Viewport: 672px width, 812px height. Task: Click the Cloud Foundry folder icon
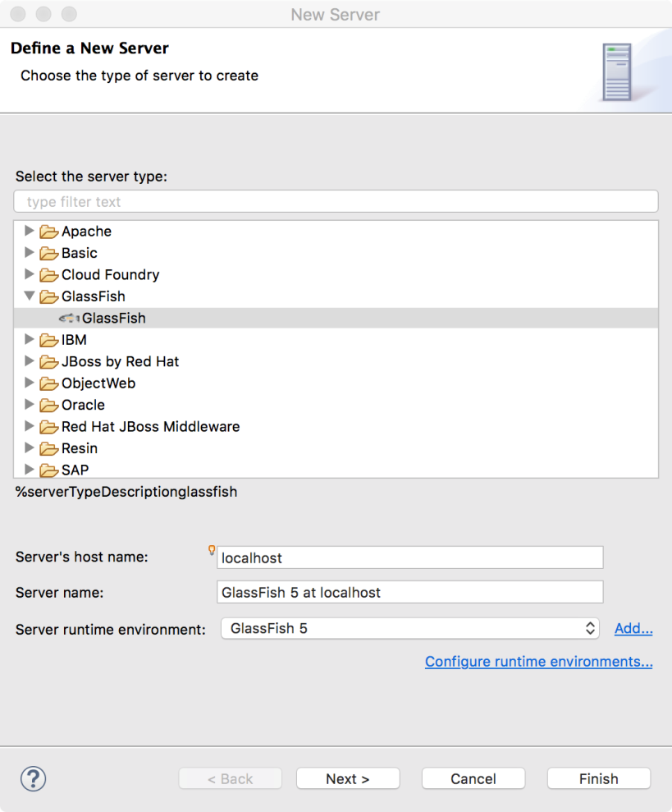[x=49, y=275]
